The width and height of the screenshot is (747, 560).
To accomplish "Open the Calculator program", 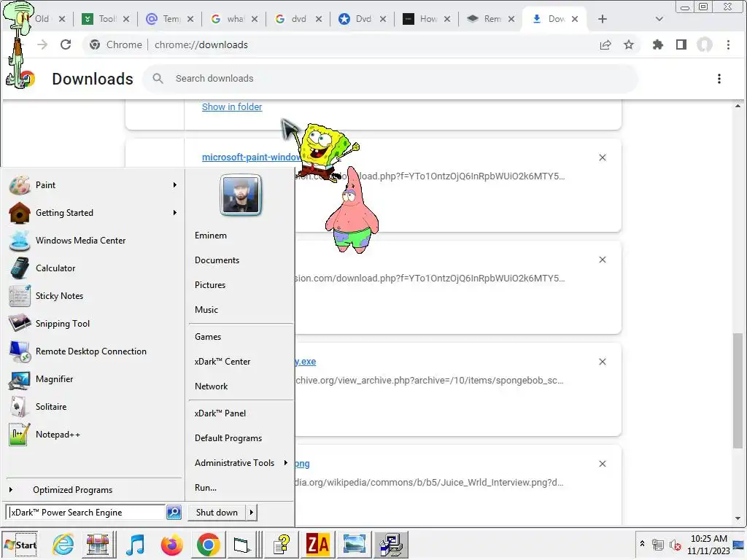I will pos(93,268).
